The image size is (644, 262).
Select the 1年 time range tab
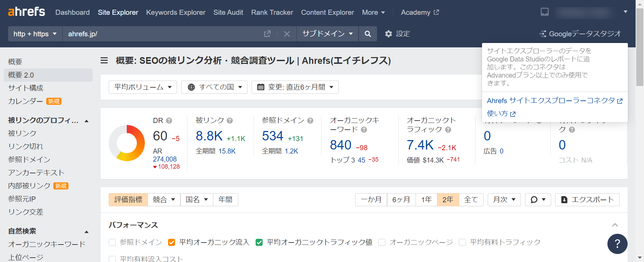(426, 200)
